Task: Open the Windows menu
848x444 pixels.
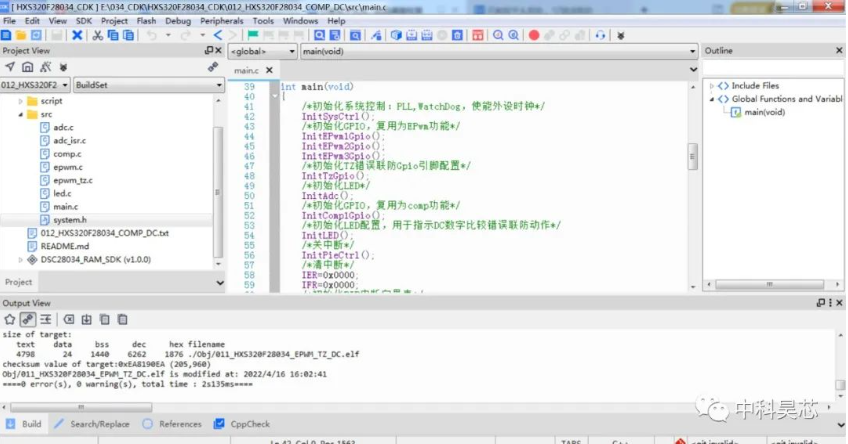Action: (x=300, y=21)
